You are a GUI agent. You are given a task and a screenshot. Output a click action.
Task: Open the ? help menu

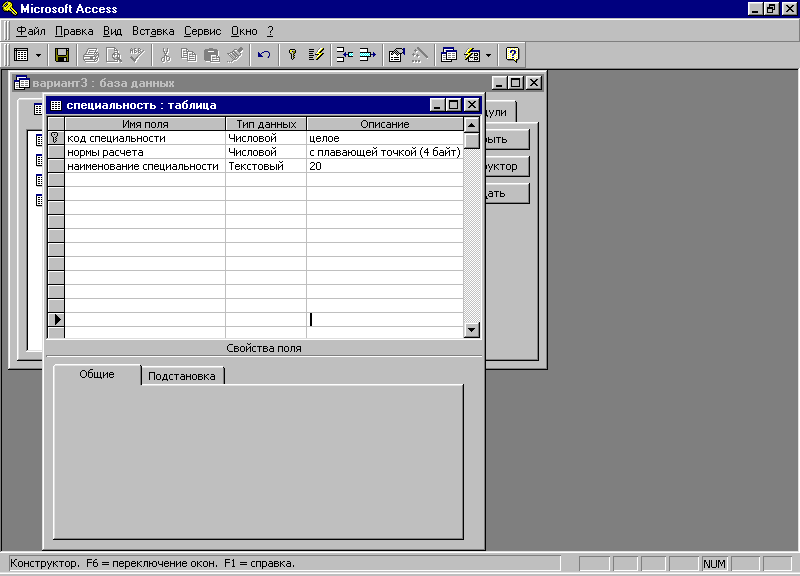pos(270,31)
